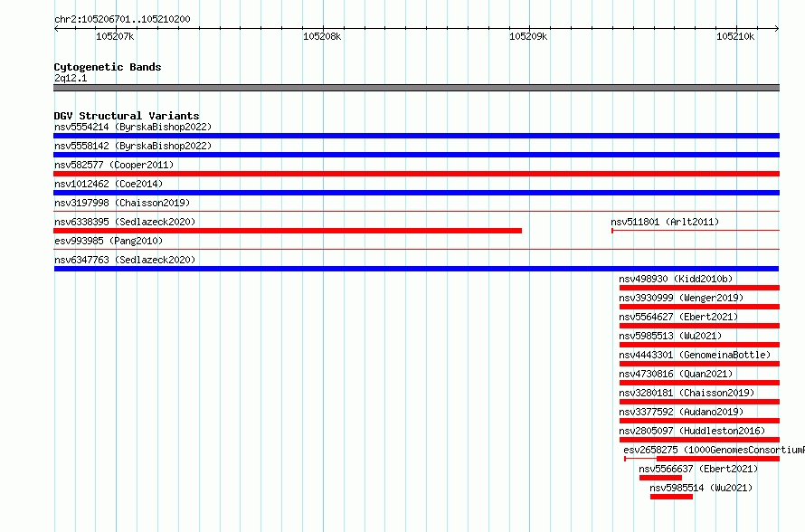Click nsv2805097 (Huddleston2016) label
This screenshot has width=805, height=532.
click(692, 431)
